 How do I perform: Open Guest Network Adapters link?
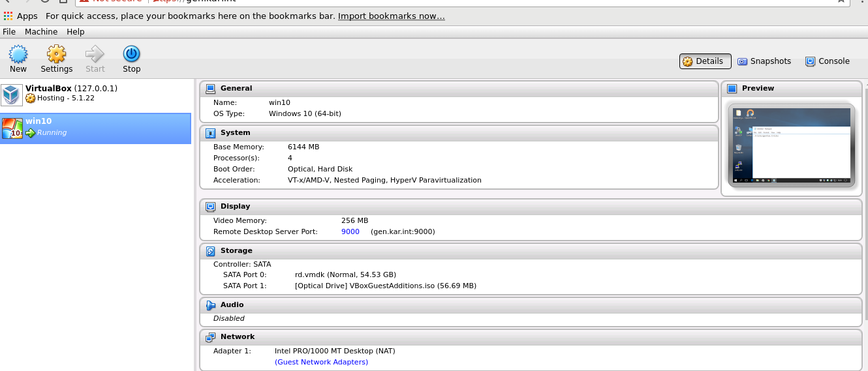tap(321, 362)
